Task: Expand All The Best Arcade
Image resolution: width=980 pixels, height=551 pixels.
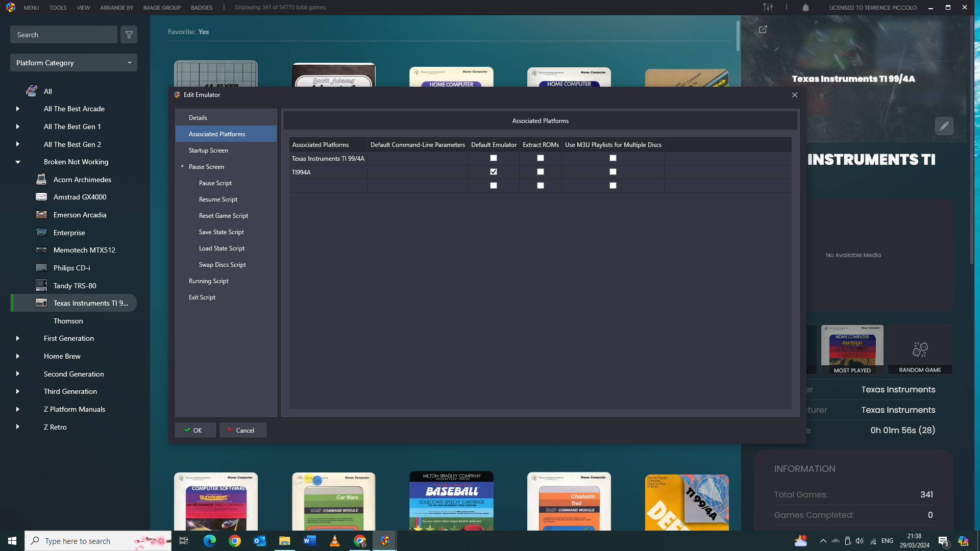Action: (18, 109)
